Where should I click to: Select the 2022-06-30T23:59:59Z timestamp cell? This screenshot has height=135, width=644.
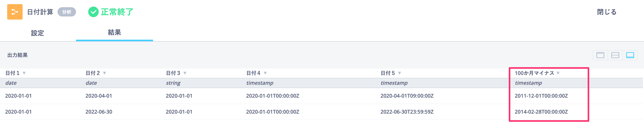[407, 112]
